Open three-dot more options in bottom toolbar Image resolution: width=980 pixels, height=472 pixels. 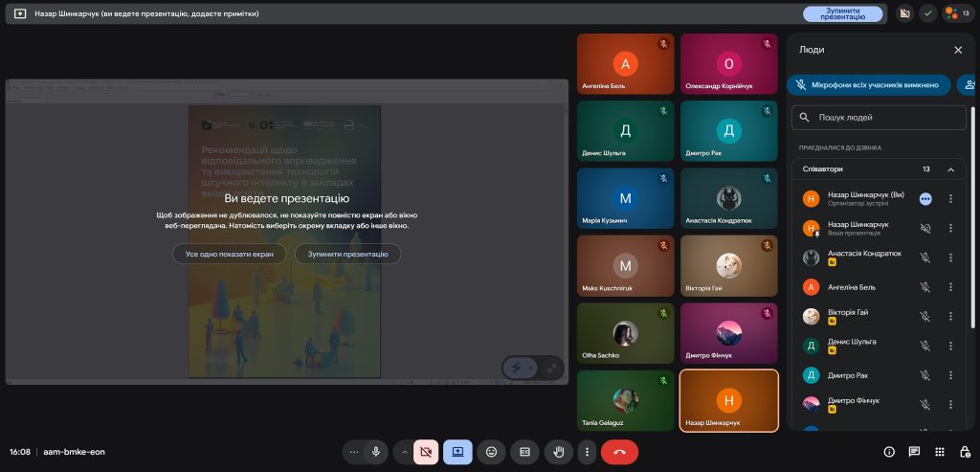pyautogui.click(x=588, y=451)
